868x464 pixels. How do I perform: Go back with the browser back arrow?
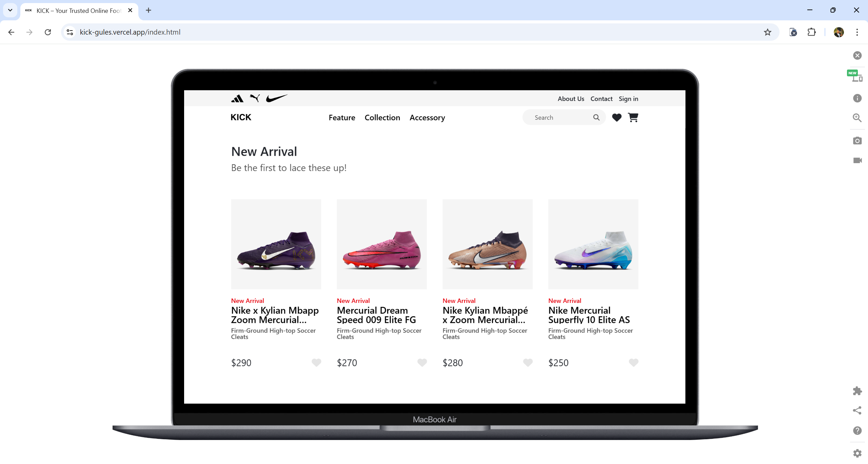[x=11, y=32]
